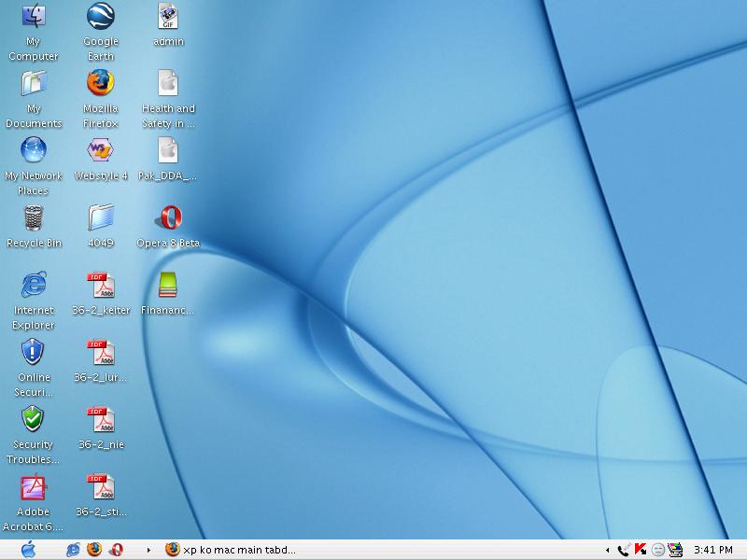
Task: Launch Internet Explorer from quick launch bar
Action: 73,550
